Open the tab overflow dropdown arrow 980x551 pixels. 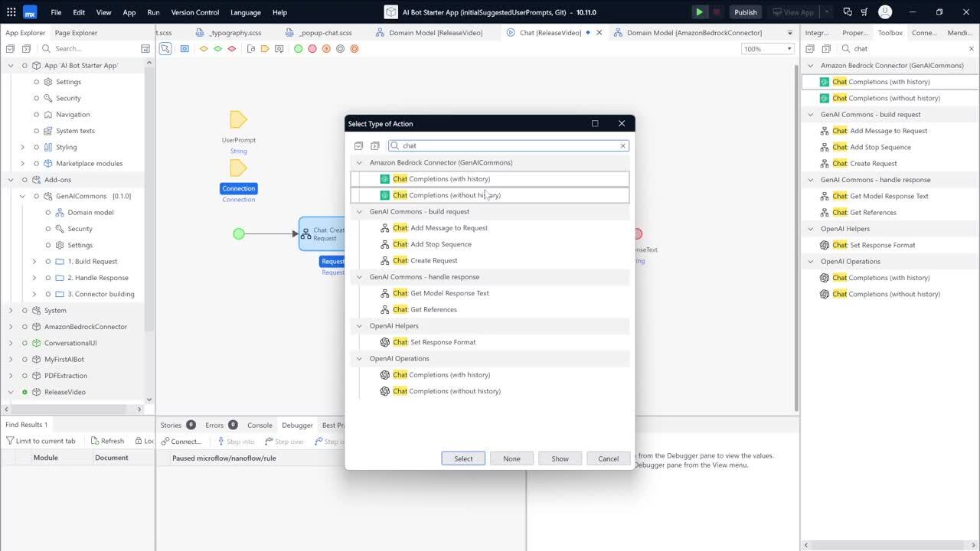pos(789,33)
